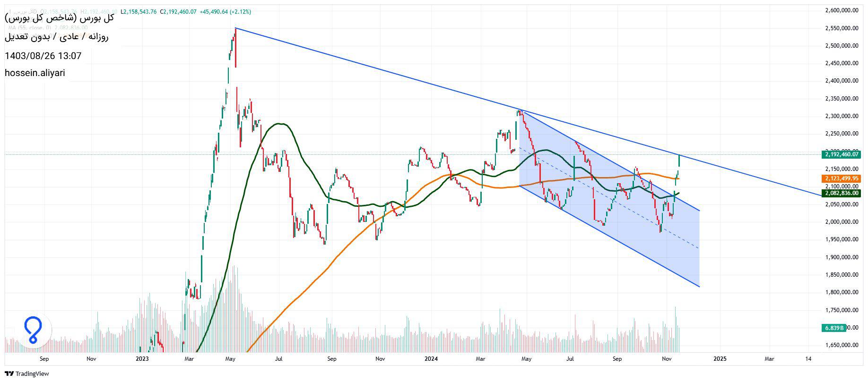Click the TradingView logo at bottom left
The width and height of the screenshot is (868, 382).
tap(27, 374)
